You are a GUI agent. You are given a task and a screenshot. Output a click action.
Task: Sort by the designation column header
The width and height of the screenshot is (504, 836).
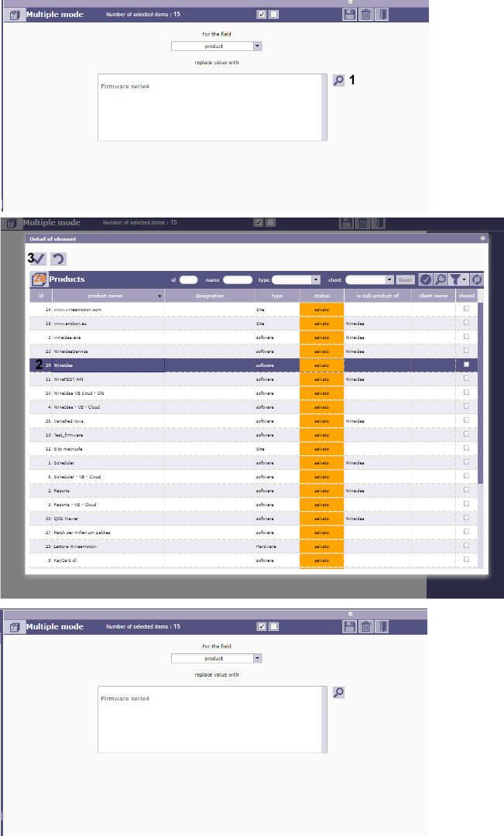(210, 296)
